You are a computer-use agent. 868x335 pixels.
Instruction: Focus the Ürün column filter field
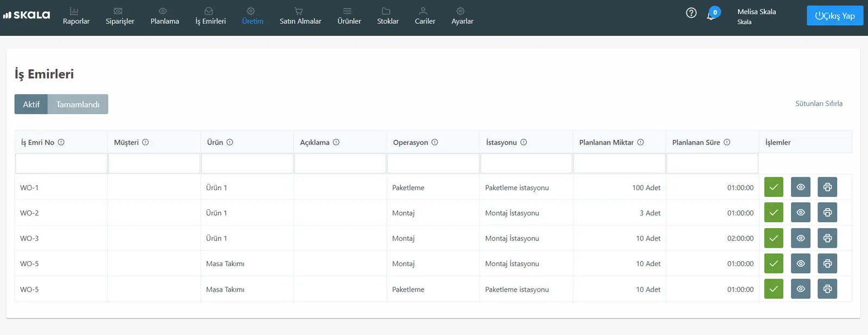pyautogui.click(x=247, y=163)
